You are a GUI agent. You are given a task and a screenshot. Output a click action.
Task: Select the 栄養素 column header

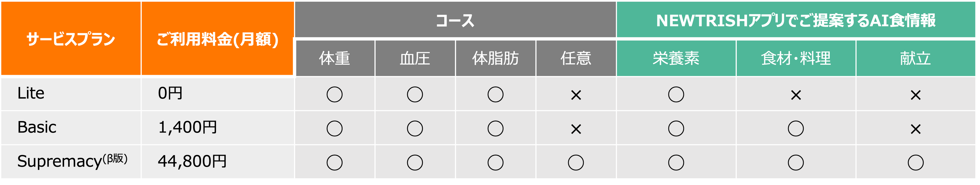click(676, 58)
